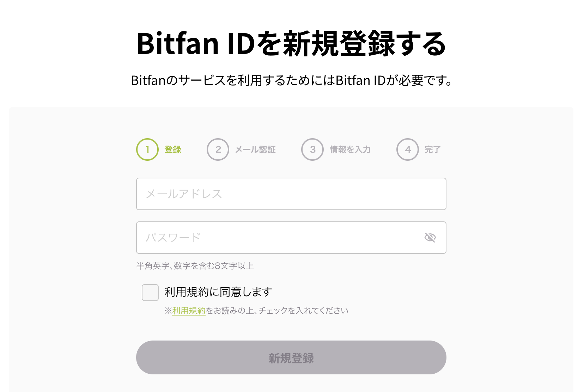The width and height of the screenshot is (584, 392).
Task: Click the 利用規約に同意します checkbox label
Action: (x=218, y=292)
